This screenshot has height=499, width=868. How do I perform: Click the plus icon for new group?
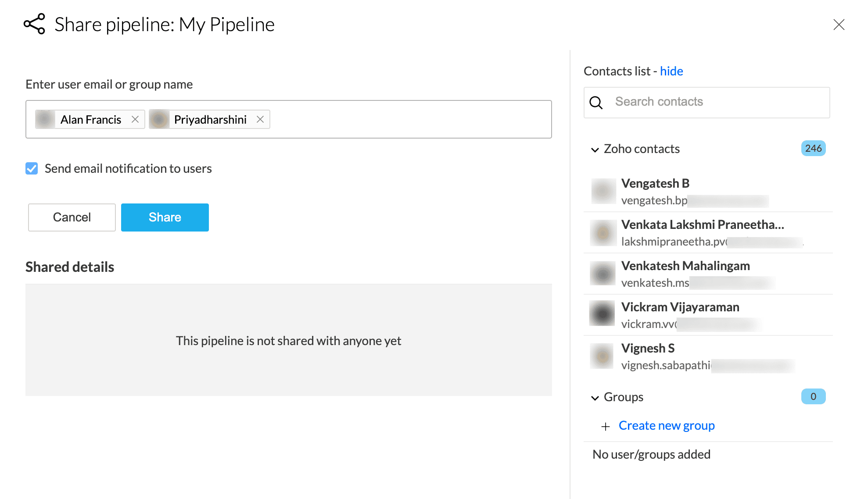click(x=606, y=426)
